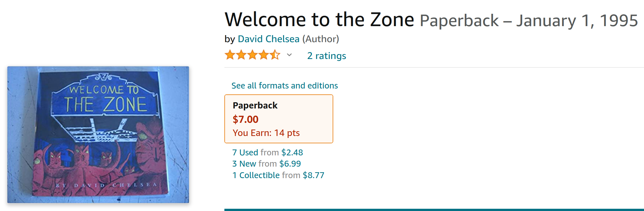Click the Welcome to the Zone book cover image
The image size is (644, 211).
[98, 135]
